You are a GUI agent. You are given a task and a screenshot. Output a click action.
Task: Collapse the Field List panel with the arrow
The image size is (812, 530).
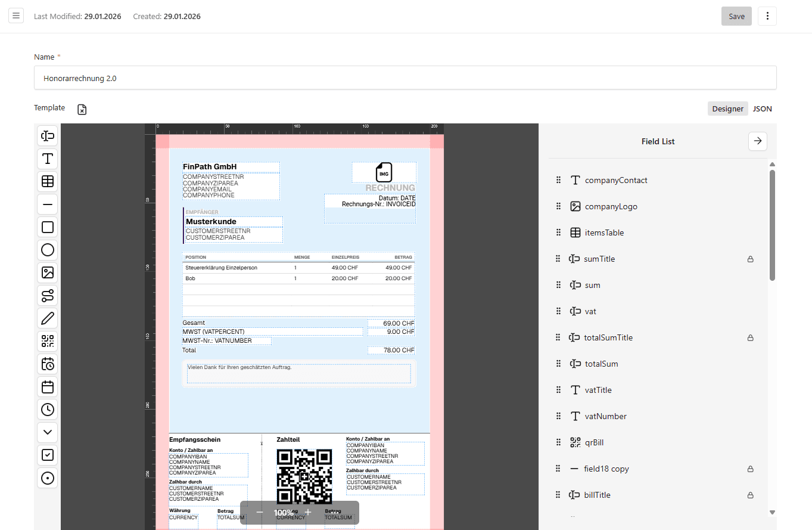tap(757, 141)
